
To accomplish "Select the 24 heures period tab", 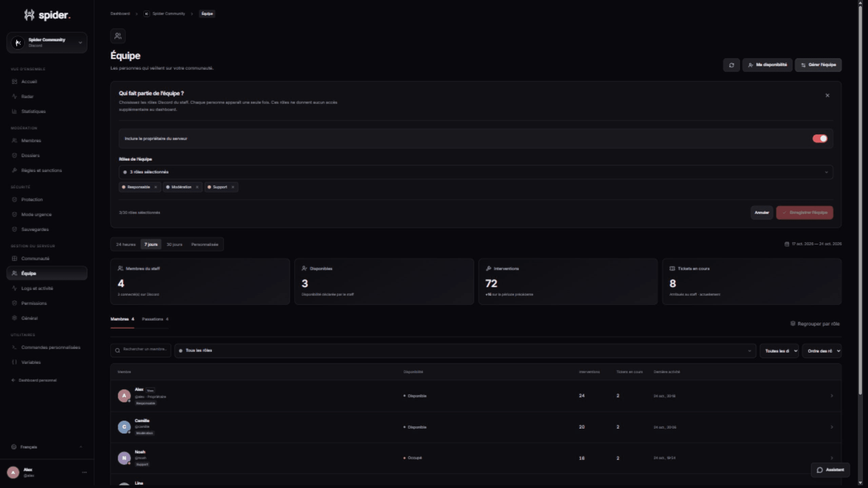I will point(126,244).
